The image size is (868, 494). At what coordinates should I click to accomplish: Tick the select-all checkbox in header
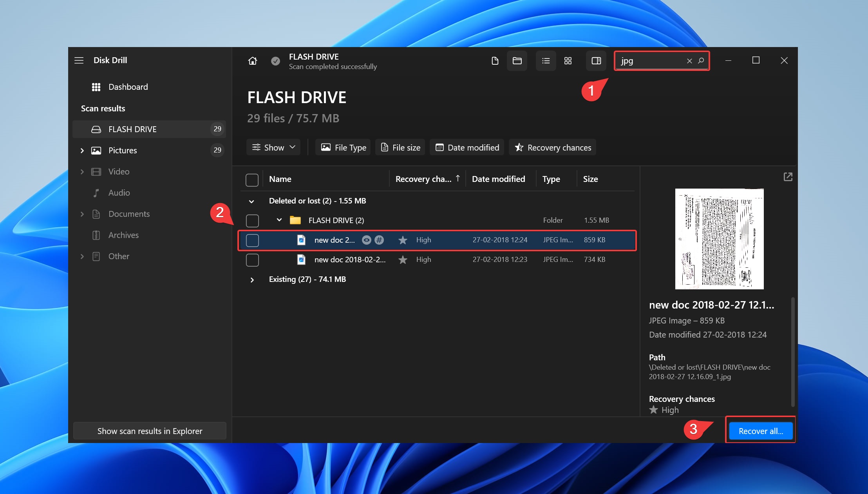click(x=252, y=180)
